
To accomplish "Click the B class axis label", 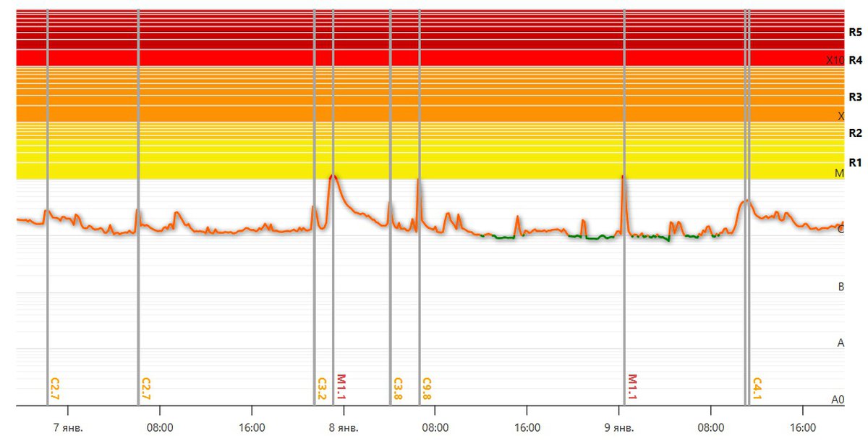I will (841, 287).
